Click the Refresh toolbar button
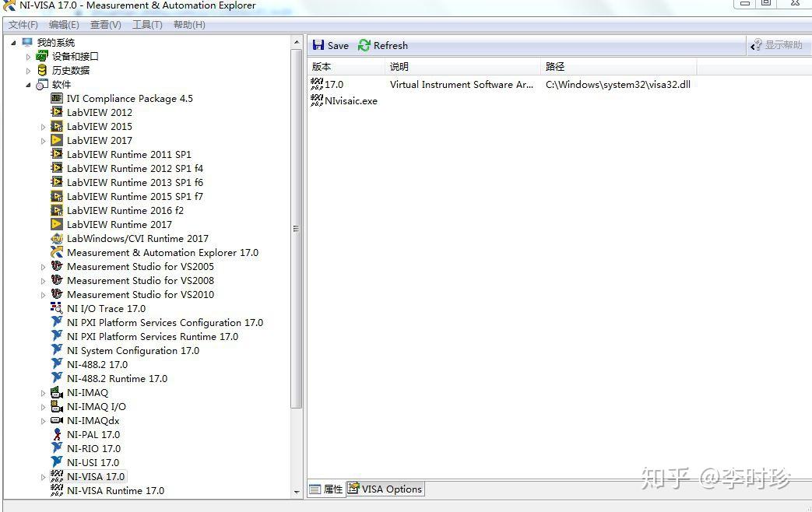812x512 pixels. point(383,45)
